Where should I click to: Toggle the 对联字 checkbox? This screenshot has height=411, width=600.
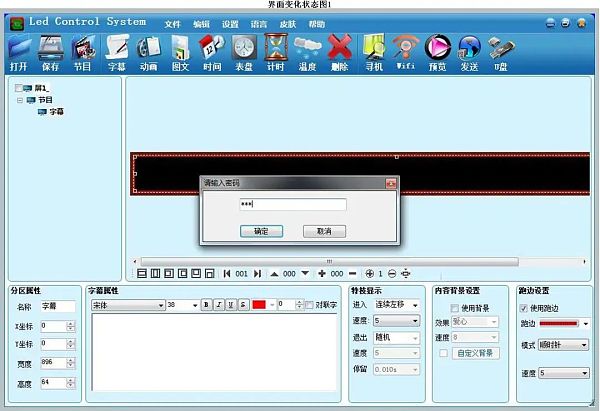(309, 305)
